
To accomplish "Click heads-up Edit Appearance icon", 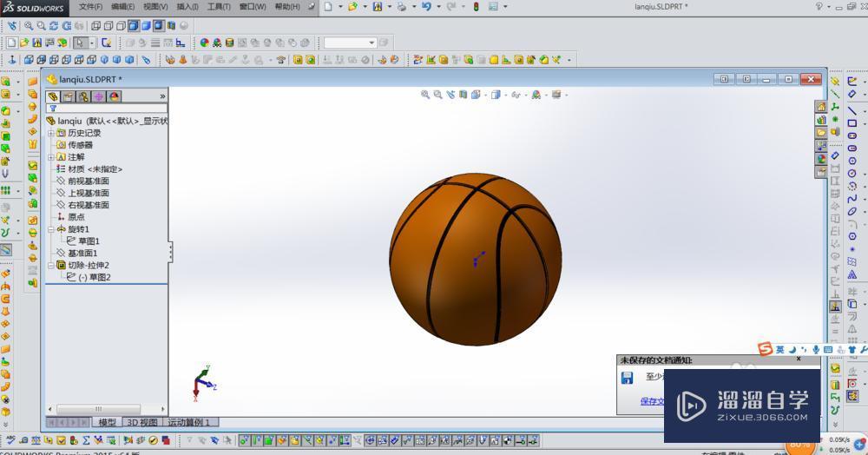I will click(536, 95).
